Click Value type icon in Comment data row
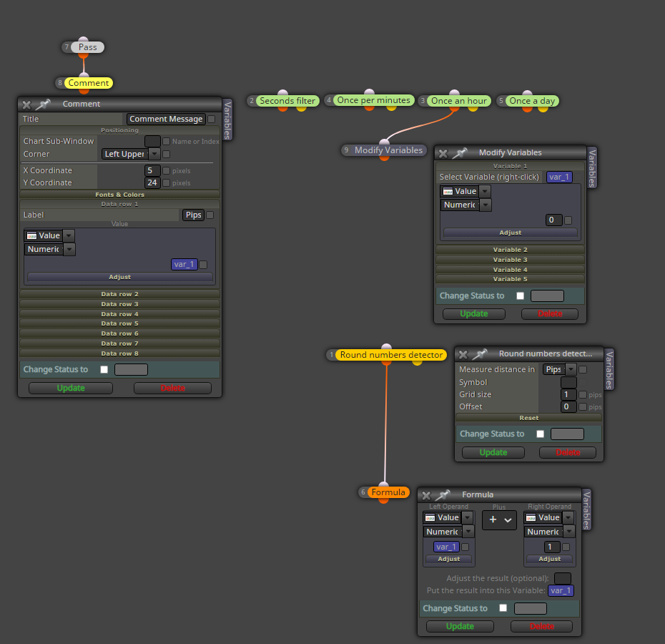The image size is (665, 644). pyautogui.click(x=31, y=235)
